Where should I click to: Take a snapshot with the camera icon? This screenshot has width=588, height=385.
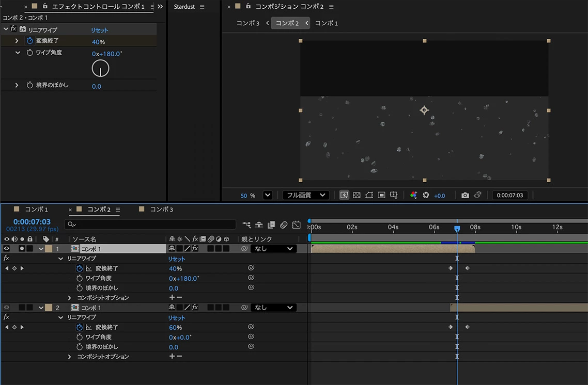coord(465,195)
